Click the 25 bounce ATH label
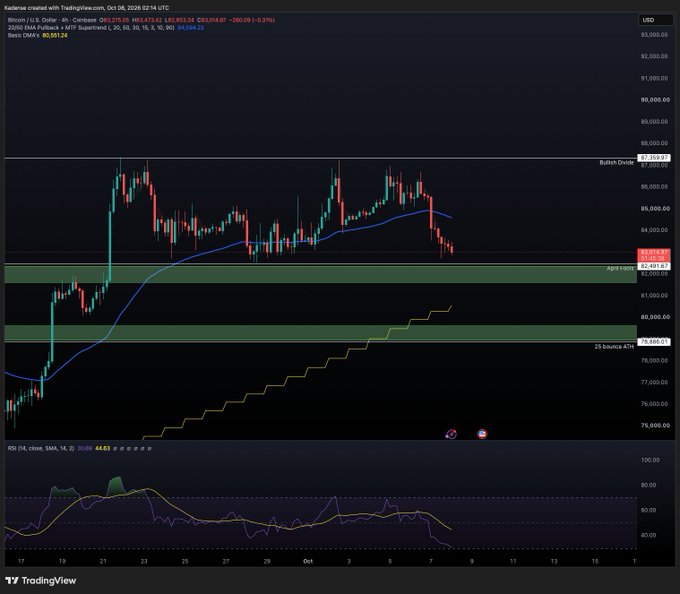The width and height of the screenshot is (680, 594). (x=614, y=346)
